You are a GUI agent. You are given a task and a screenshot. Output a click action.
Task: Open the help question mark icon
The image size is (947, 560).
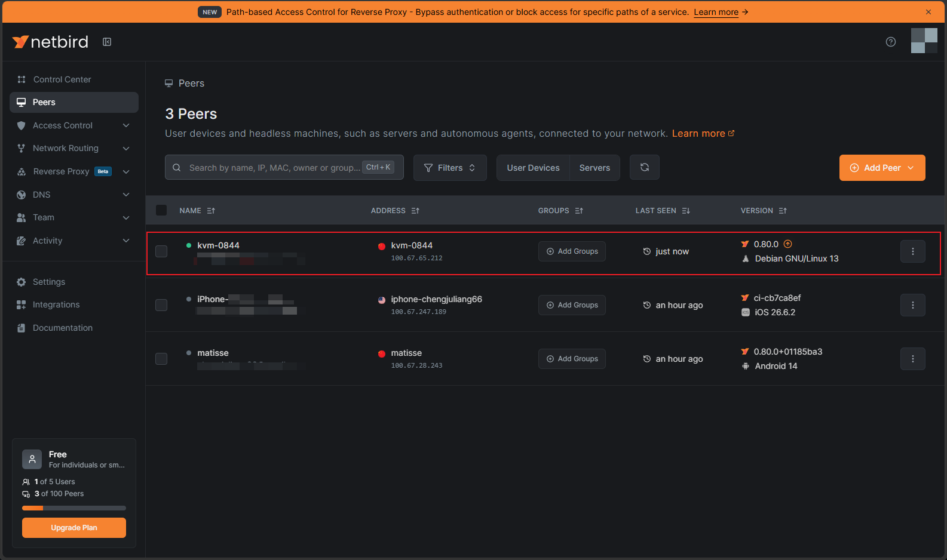(x=891, y=42)
